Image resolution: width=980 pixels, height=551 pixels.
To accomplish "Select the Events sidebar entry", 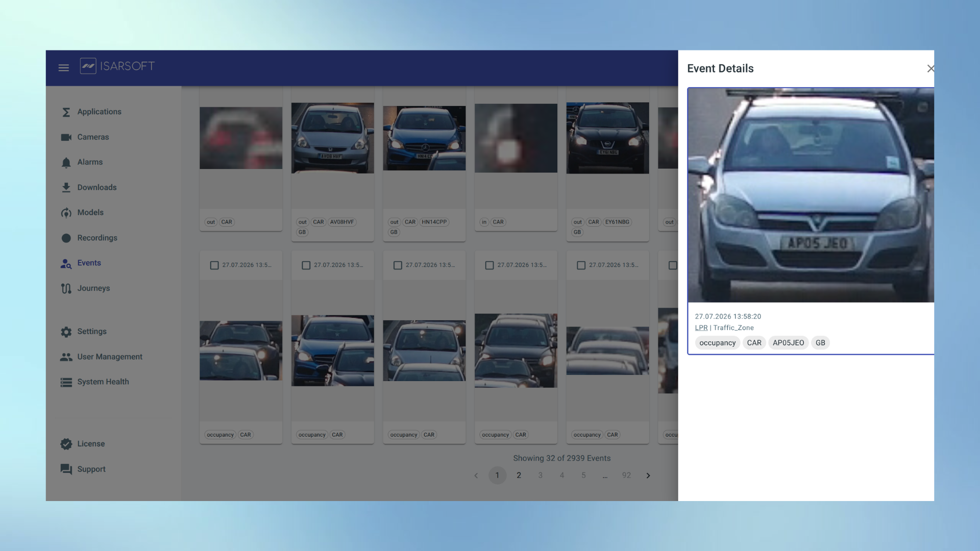I will point(89,263).
